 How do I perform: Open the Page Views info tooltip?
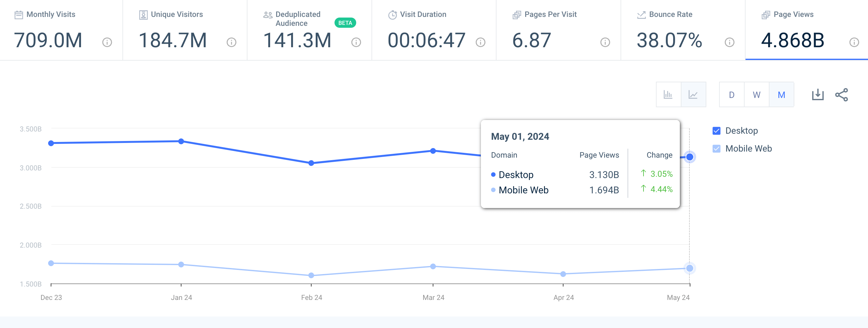[854, 42]
